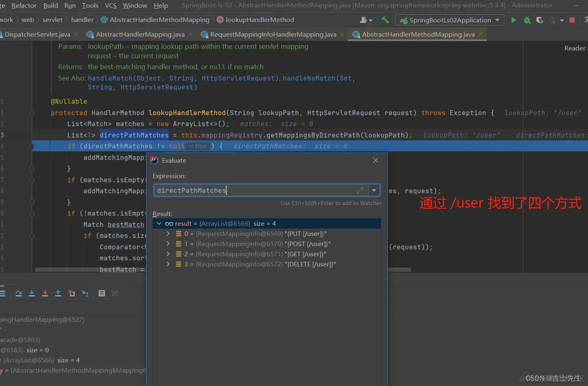Close the RequestMappingInfoHandlerMapping.java tab
588x386 pixels.
(x=342, y=34)
